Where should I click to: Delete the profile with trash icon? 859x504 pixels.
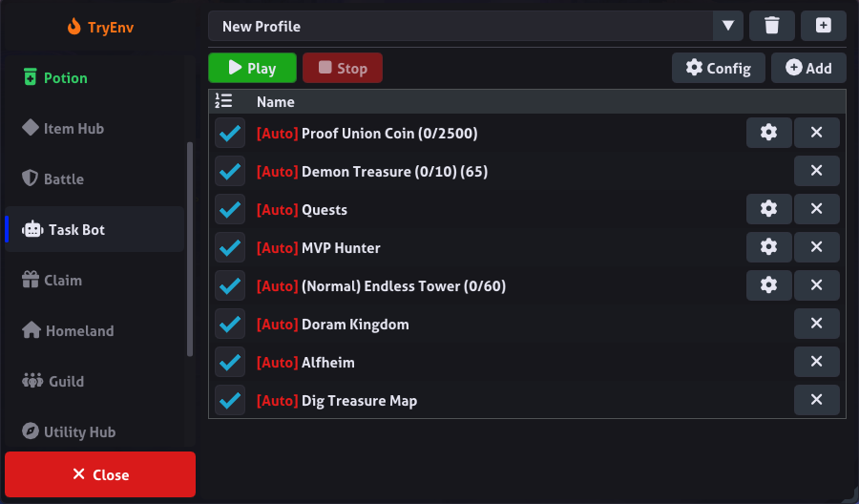pyautogui.click(x=771, y=26)
